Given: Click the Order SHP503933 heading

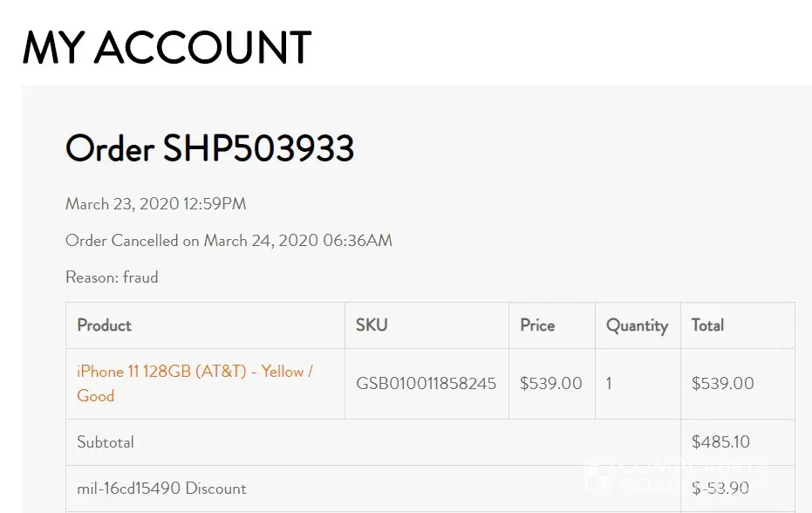Looking at the screenshot, I should tap(209, 148).
